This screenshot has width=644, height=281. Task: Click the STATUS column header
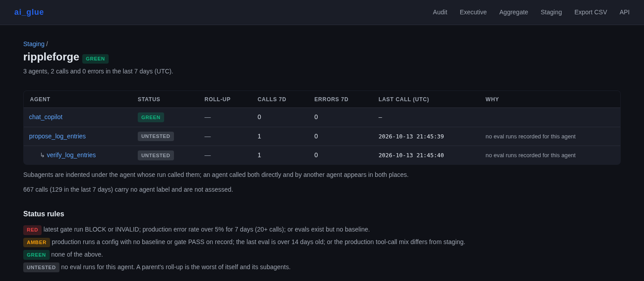(x=149, y=100)
